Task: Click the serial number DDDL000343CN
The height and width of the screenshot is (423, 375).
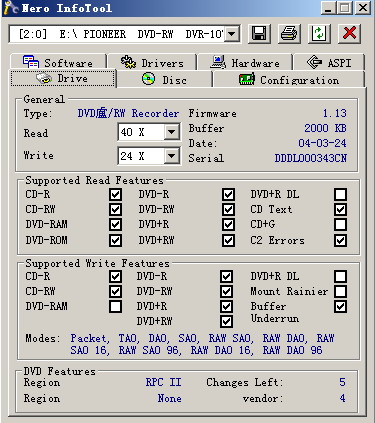Action: point(311,158)
